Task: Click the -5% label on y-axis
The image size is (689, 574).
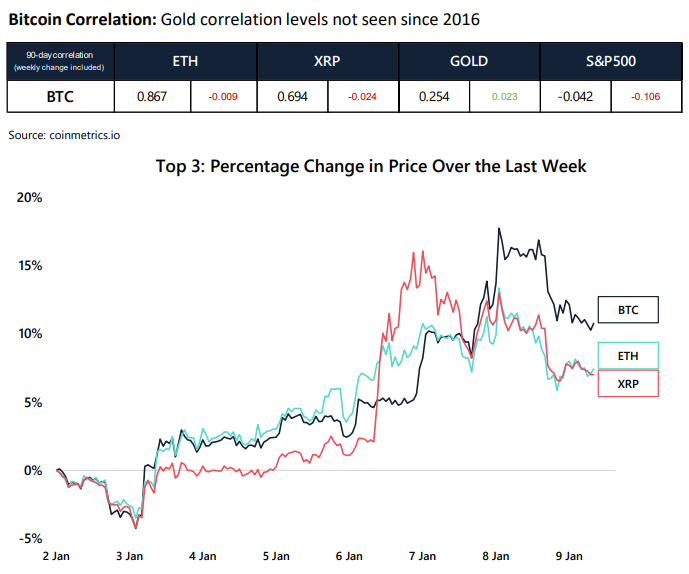Action: (29, 539)
